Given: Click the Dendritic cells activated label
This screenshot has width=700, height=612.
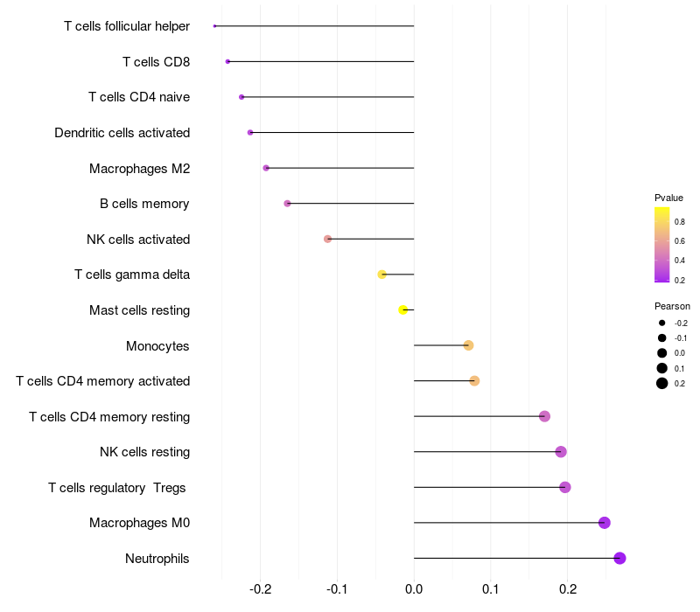Looking at the screenshot, I should tap(122, 133).
